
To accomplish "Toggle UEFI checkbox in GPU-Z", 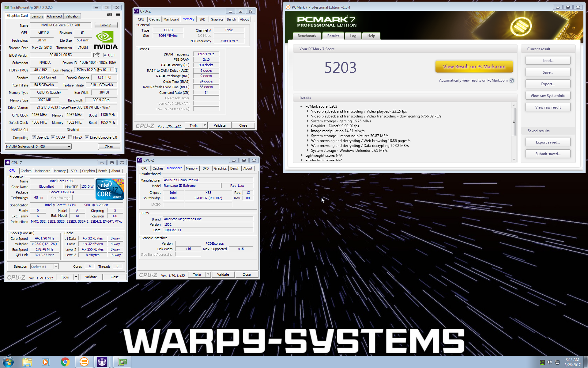I will click(105, 55).
